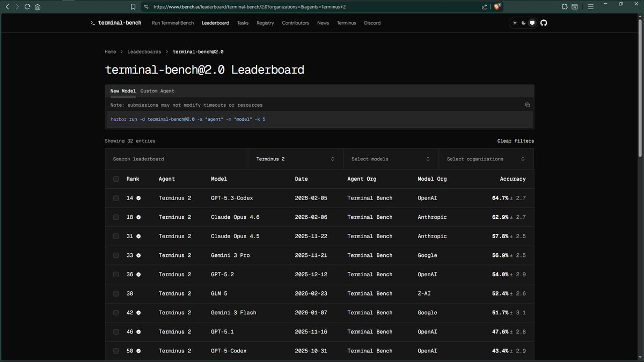The width and height of the screenshot is (644, 362).
Task: Click verified badge of rank 18
Action: coord(138,217)
